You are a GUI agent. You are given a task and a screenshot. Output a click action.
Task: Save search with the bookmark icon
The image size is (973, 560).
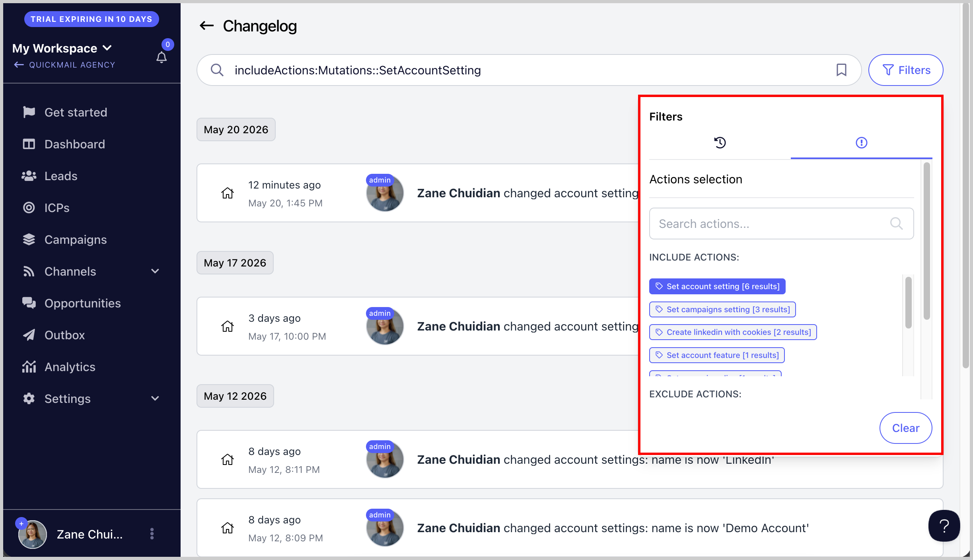pyautogui.click(x=841, y=70)
